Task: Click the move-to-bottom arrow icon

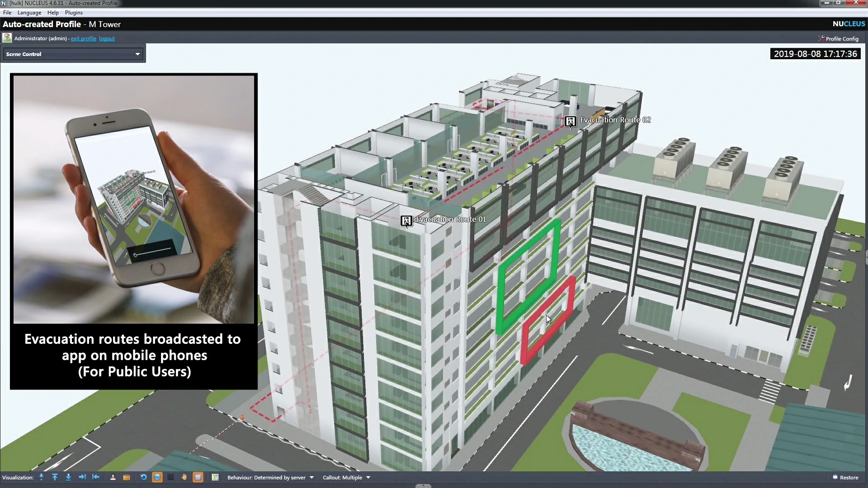Action: (x=68, y=477)
